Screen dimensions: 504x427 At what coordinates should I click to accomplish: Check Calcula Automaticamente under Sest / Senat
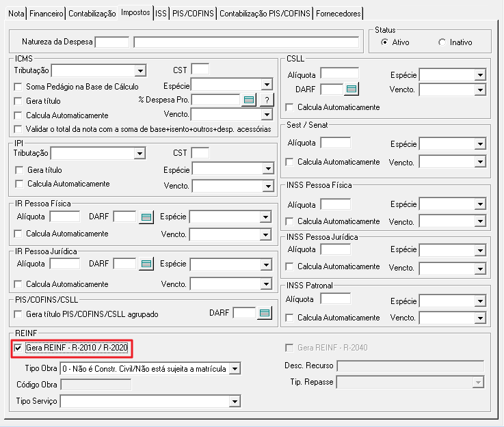[289, 162]
